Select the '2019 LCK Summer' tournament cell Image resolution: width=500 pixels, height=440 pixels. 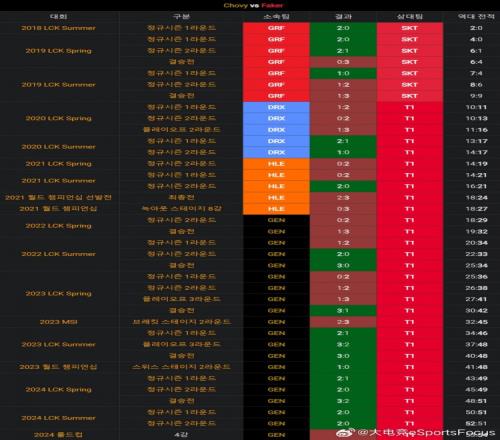(x=59, y=85)
